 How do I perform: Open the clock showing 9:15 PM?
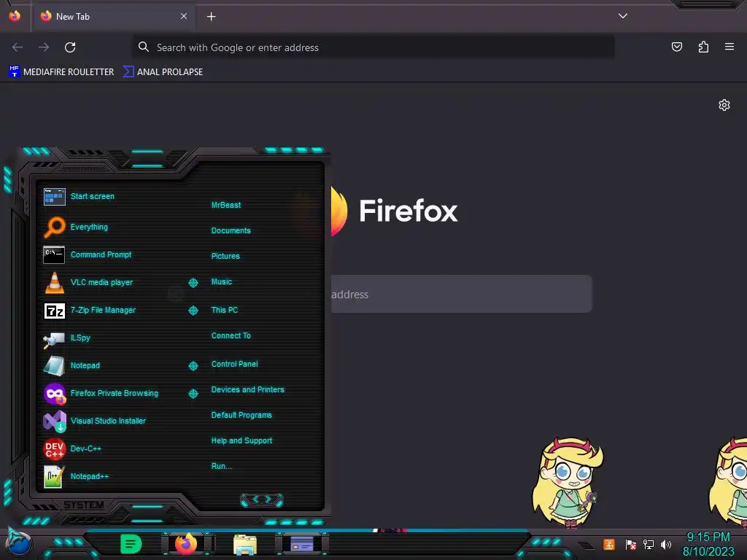(708, 544)
